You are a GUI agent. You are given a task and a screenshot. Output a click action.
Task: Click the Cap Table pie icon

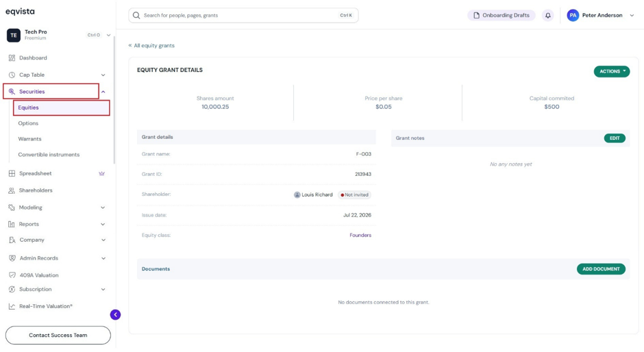[x=12, y=75]
